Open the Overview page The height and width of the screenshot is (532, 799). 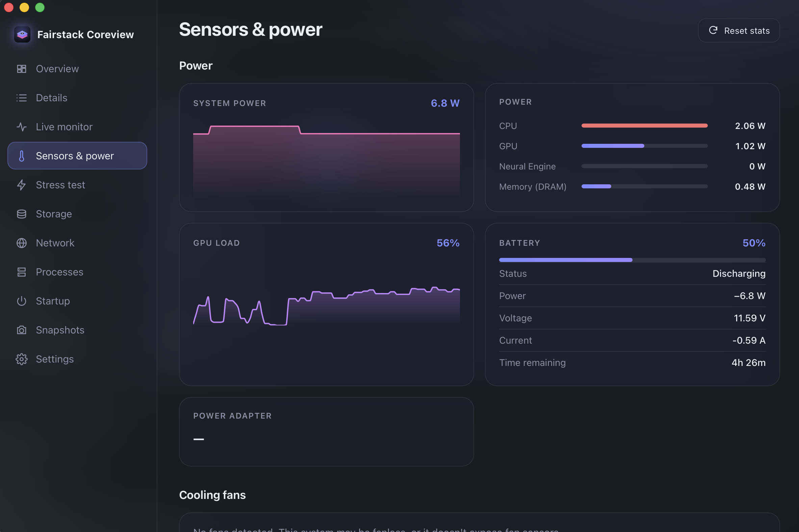click(x=77, y=69)
